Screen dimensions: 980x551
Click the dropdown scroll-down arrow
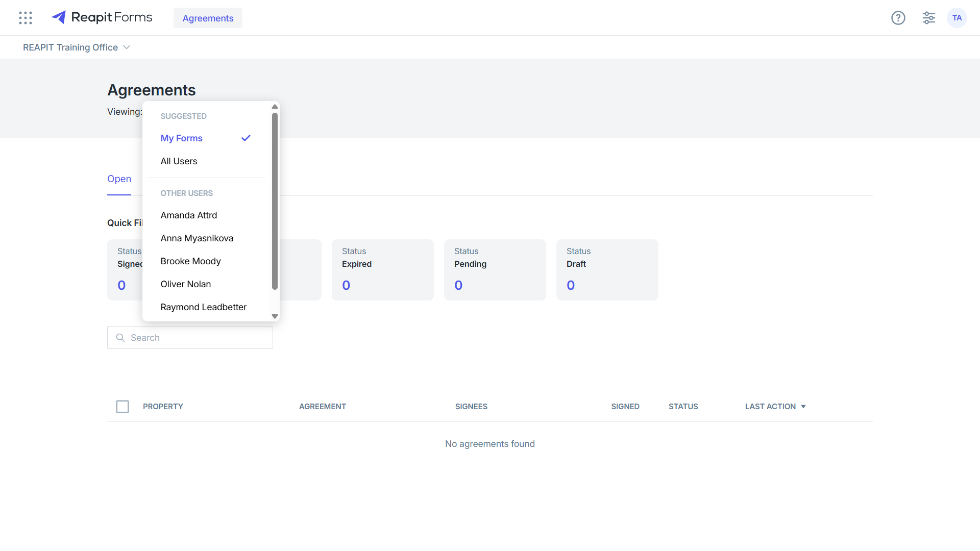[x=275, y=316]
